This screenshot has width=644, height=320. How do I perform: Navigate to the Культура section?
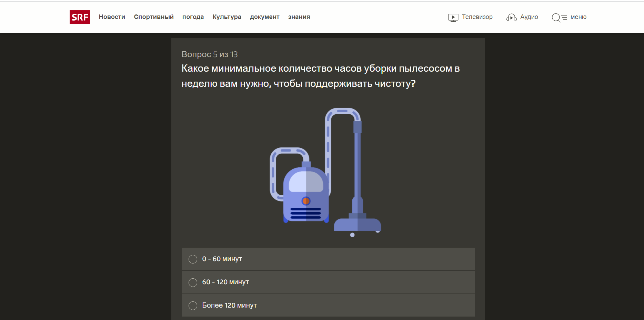click(227, 17)
